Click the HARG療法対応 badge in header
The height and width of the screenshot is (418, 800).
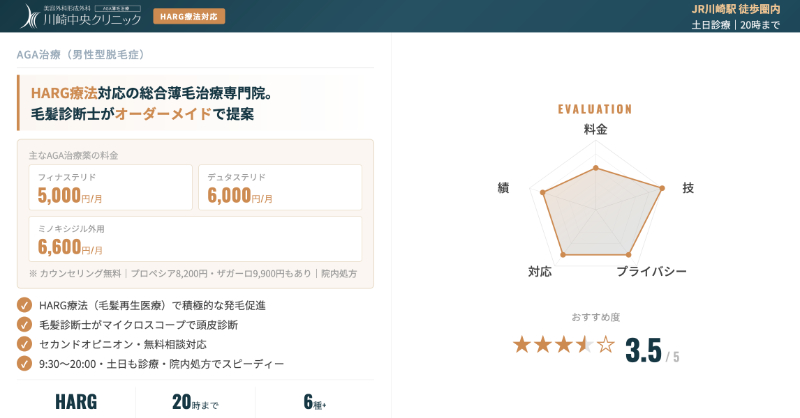(x=189, y=16)
